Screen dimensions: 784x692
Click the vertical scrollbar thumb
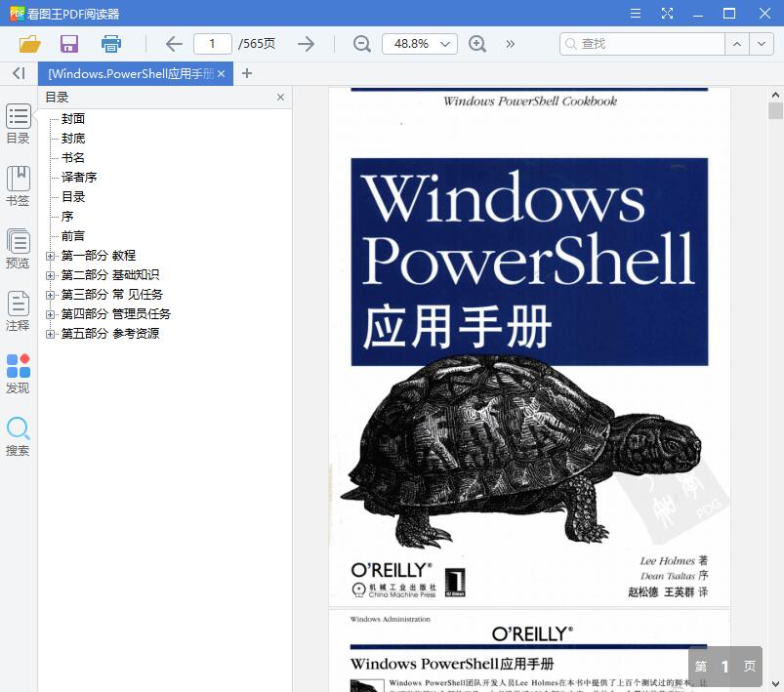[x=775, y=110]
